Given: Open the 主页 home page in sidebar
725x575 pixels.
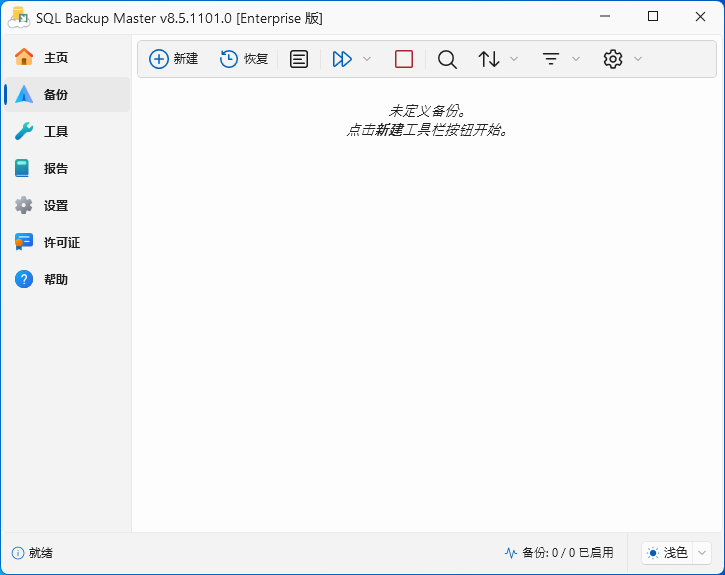Looking at the screenshot, I should [x=67, y=57].
